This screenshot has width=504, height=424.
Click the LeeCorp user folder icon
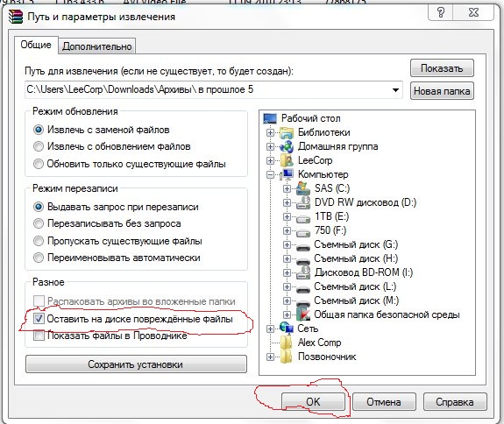(x=287, y=160)
